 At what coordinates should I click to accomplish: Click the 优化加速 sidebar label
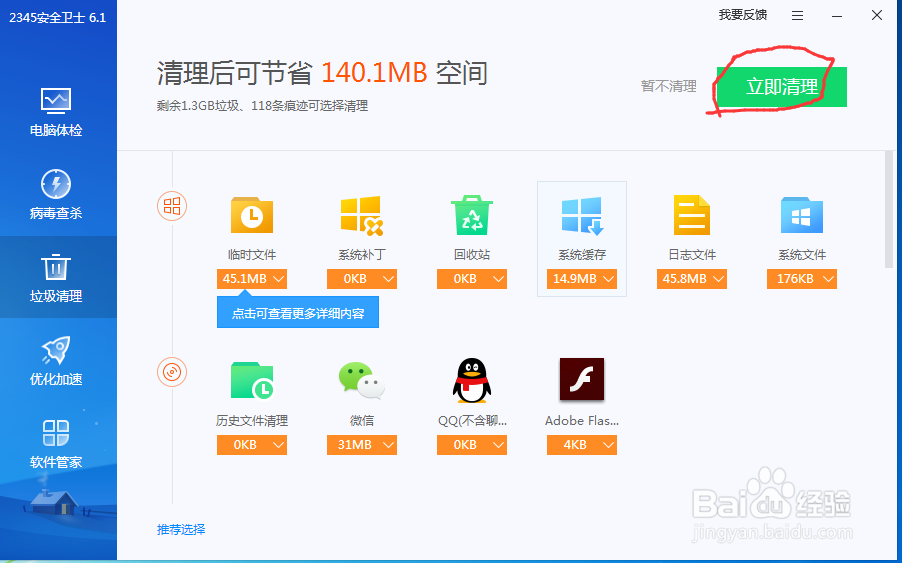(x=56, y=380)
